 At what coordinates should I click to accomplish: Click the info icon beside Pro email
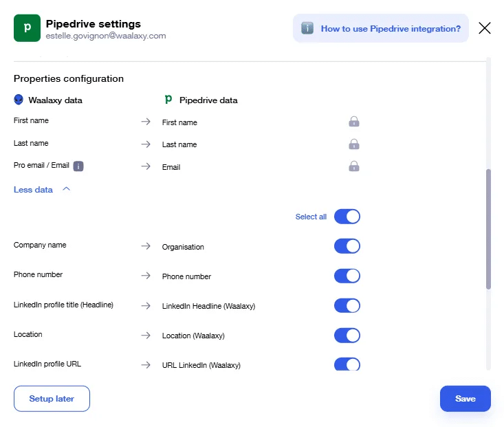[78, 166]
